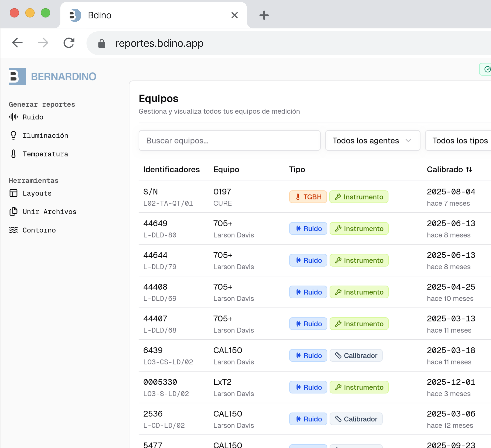Screen dimensions: 491x448
Task: Click the Ruido waveform icon in sidebar
Action: 13,117
